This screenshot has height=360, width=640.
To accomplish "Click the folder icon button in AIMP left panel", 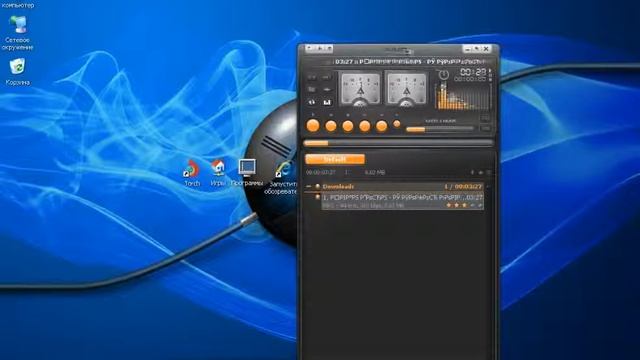I will click(312, 89).
